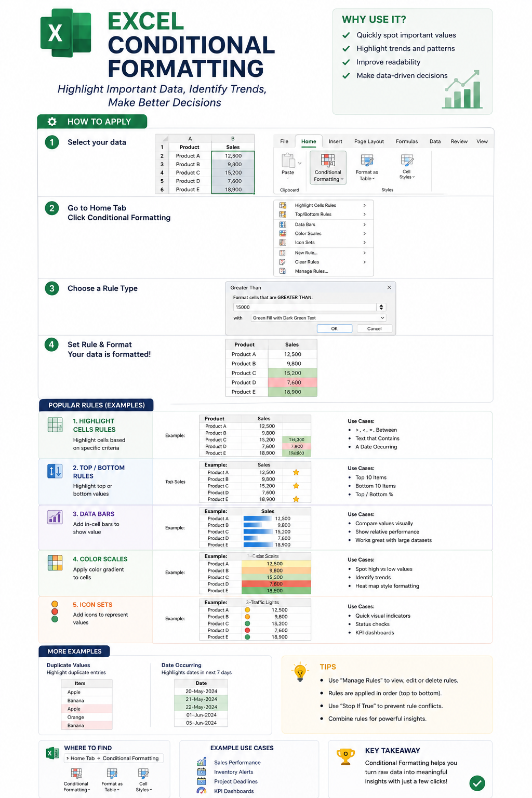The width and height of the screenshot is (532, 798).
Task: Click red traffic light in Product D row
Action: (x=247, y=630)
